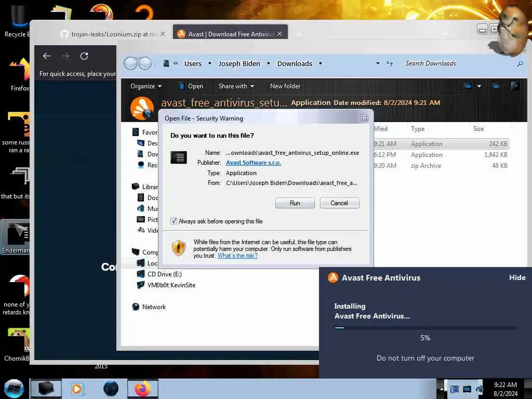Close the Avast Download Free Antivirus tab
This screenshot has height=399, width=532.
279,34
